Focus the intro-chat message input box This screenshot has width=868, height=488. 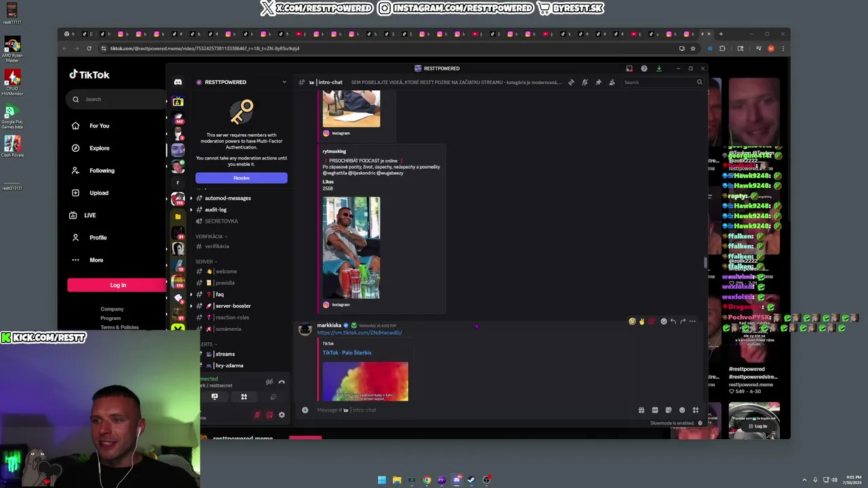475,410
